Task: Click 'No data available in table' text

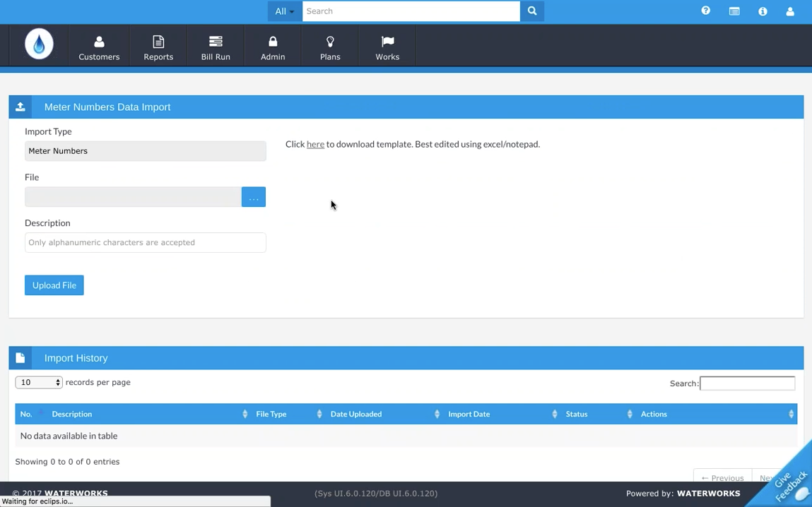Action: click(69, 436)
